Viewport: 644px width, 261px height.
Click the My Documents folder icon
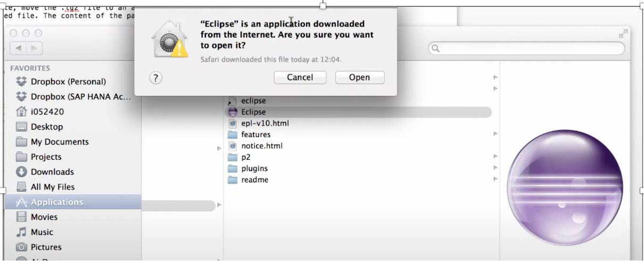[x=21, y=142]
